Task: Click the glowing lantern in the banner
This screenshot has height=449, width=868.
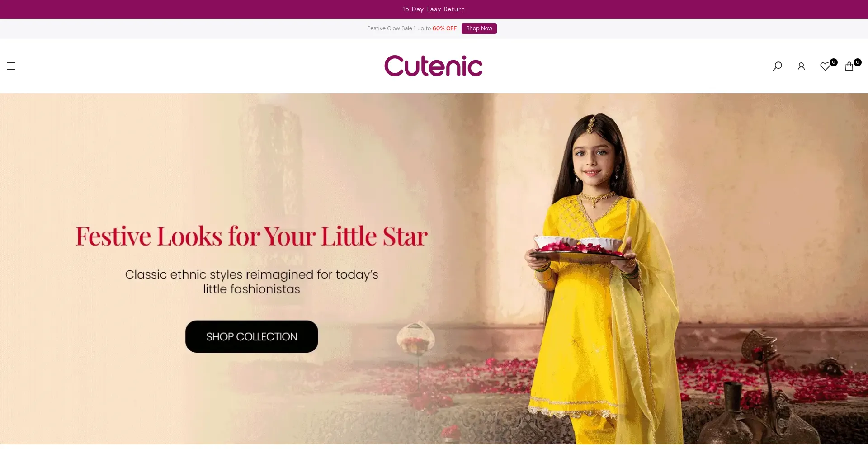Action: tap(416, 338)
